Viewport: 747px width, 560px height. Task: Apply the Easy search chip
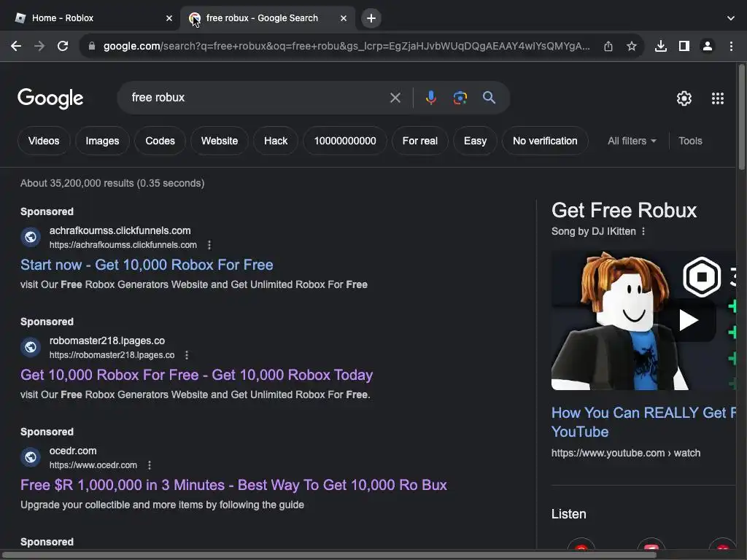(475, 141)
